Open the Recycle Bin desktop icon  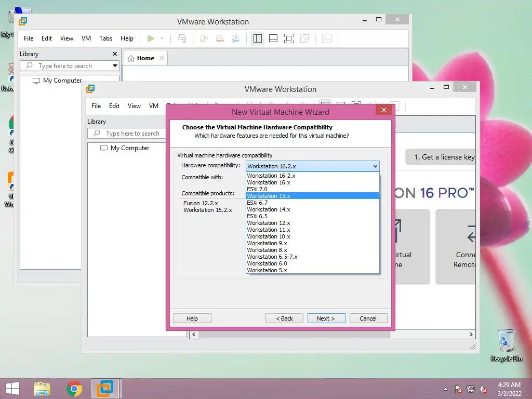point(506,345)
